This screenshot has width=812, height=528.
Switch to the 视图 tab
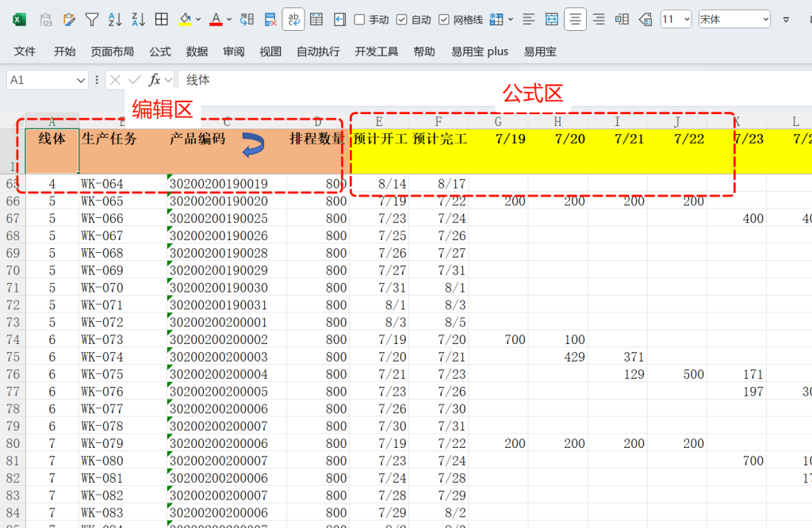click(270, 52)
